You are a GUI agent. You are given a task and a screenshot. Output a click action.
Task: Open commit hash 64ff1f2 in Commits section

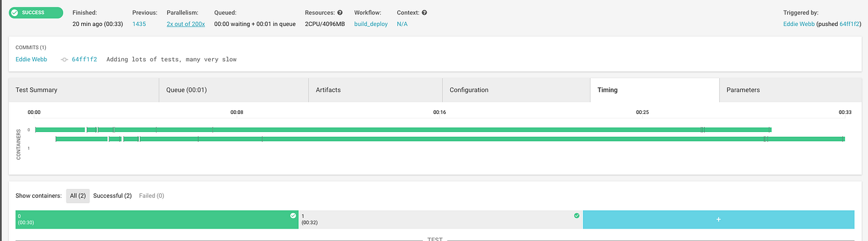pyautogui.click(x=84, y=59)
